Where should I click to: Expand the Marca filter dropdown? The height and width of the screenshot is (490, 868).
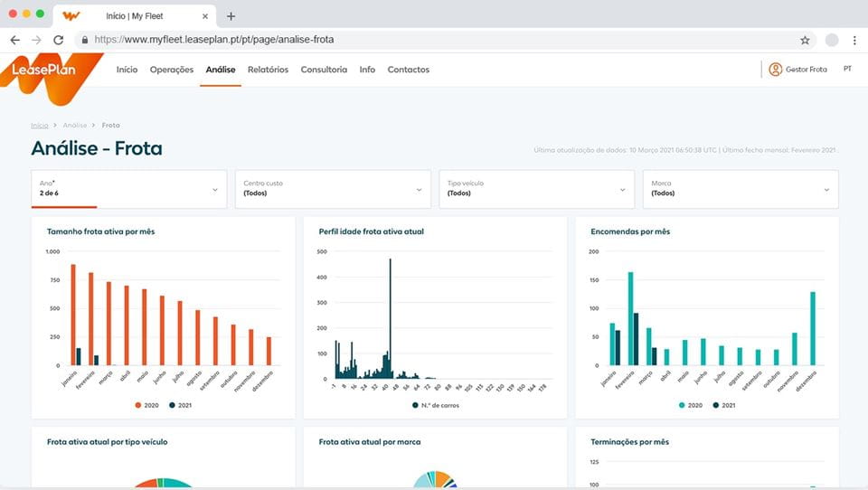741,189
